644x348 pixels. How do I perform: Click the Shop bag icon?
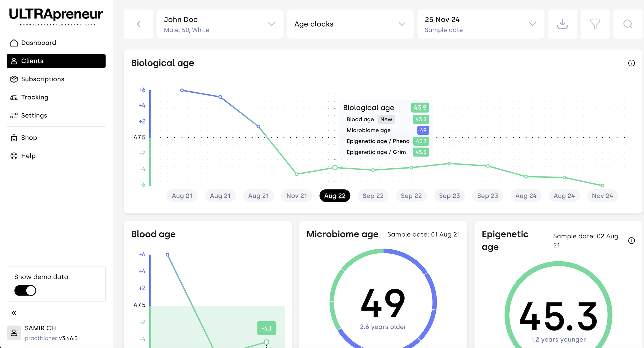(14, 138)
